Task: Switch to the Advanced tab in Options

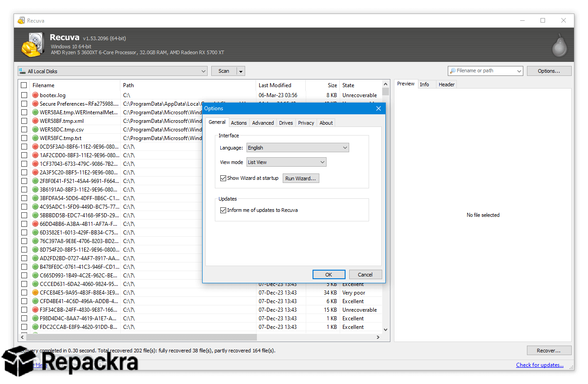Action: 263,123
